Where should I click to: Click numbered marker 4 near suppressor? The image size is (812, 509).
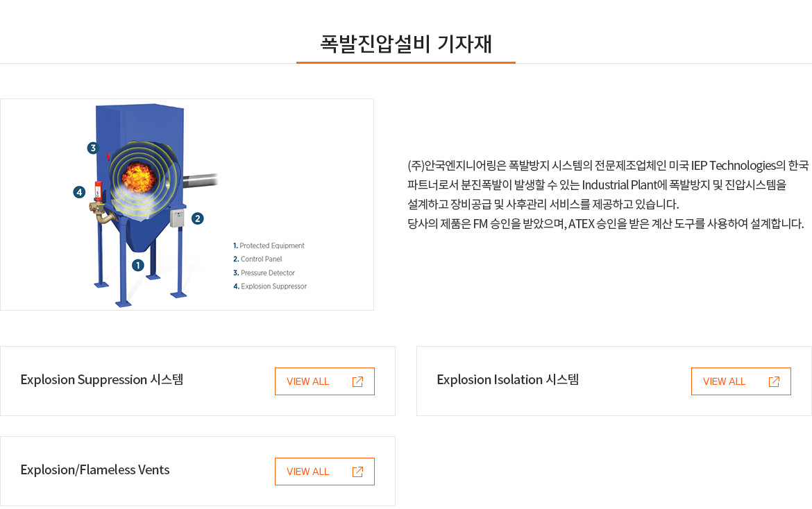[x=79, y=192]
